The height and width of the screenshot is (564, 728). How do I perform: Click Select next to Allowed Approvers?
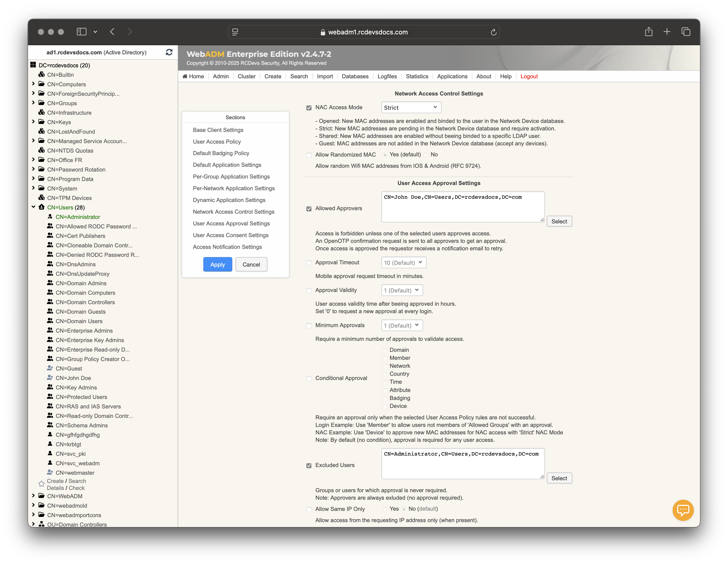click(x=559, y=221)
